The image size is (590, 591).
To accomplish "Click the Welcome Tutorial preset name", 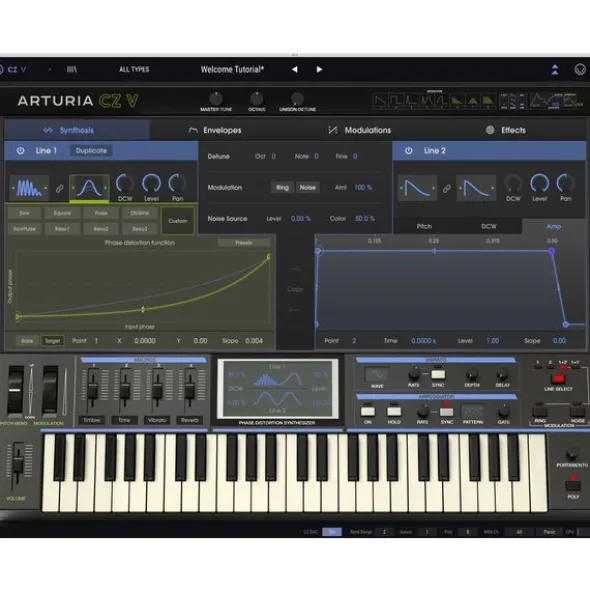I will 232,69.
